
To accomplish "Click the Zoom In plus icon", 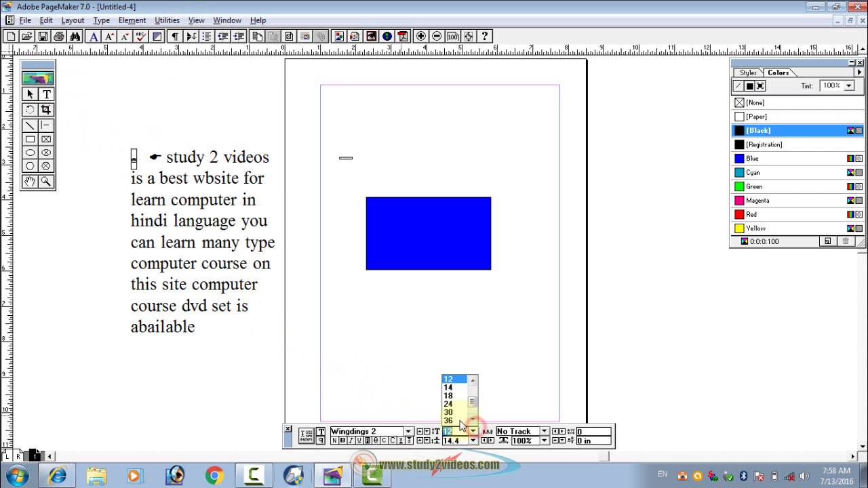I will [420, 36].
